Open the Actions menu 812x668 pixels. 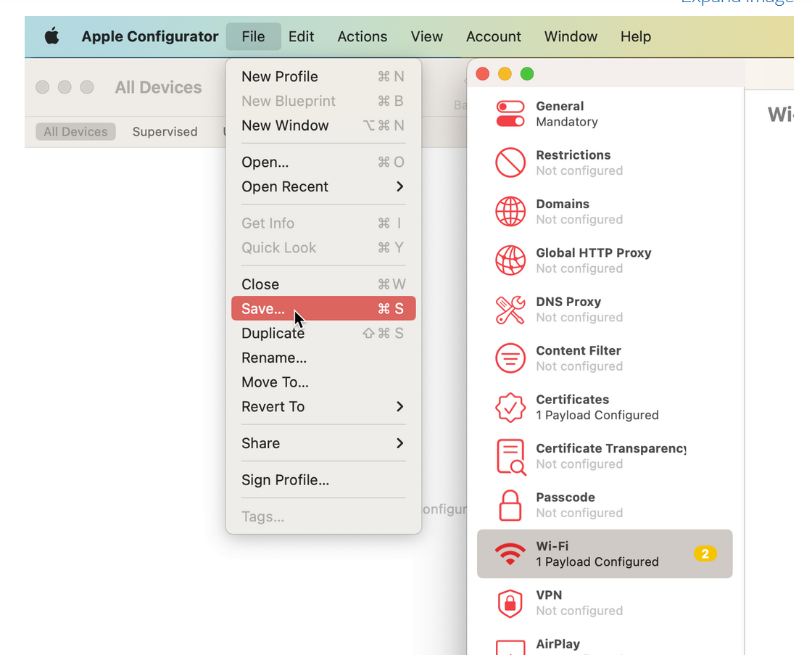[x=362, y=36]
